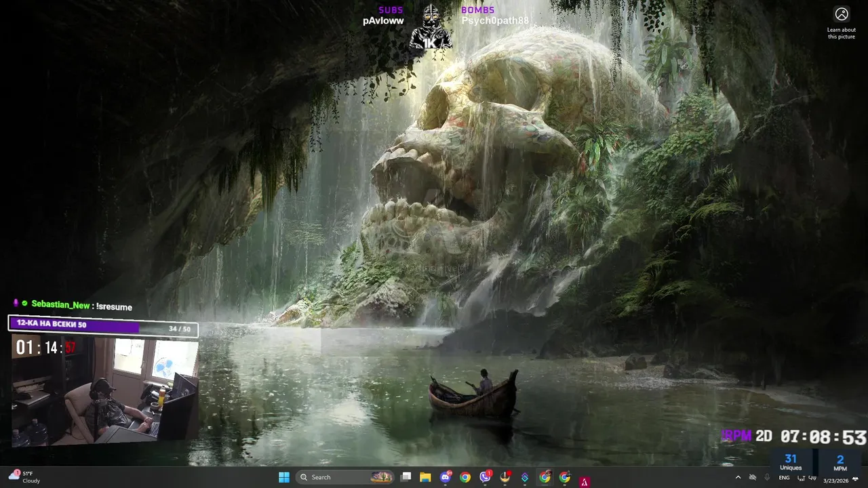Open the volume tray icon
Viewport: 868px width, 488px height.
pos(812,478)
